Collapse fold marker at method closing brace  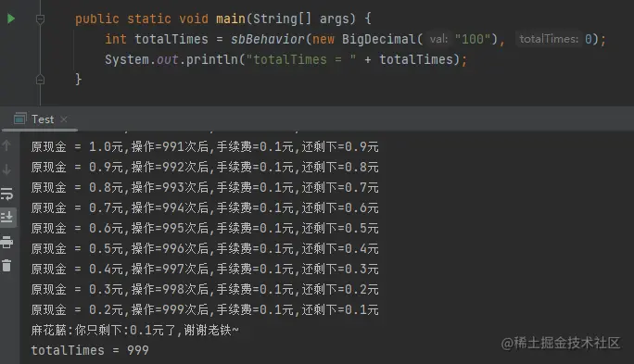point(40,79)
